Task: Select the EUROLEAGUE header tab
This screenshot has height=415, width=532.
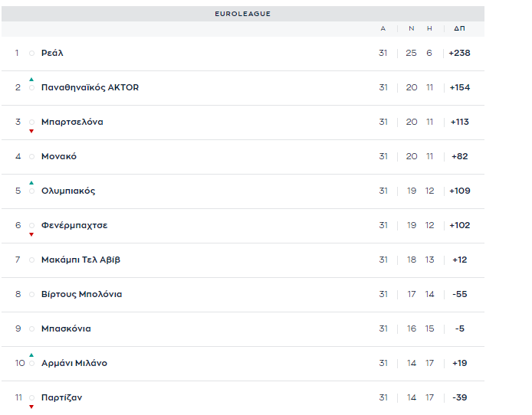Action: point(243,14)
